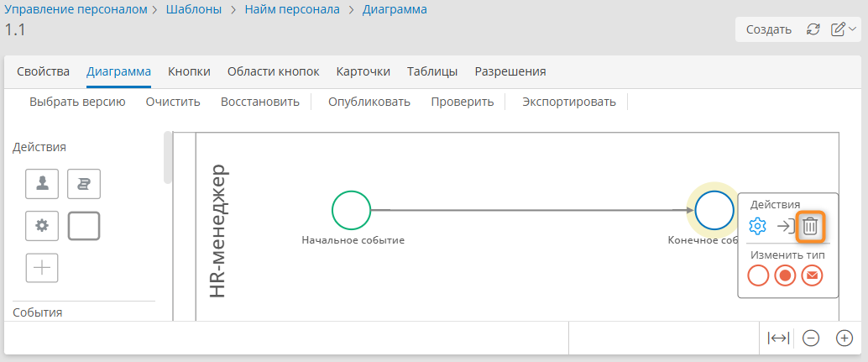Click the Начальное событие label

click(353, 240)
